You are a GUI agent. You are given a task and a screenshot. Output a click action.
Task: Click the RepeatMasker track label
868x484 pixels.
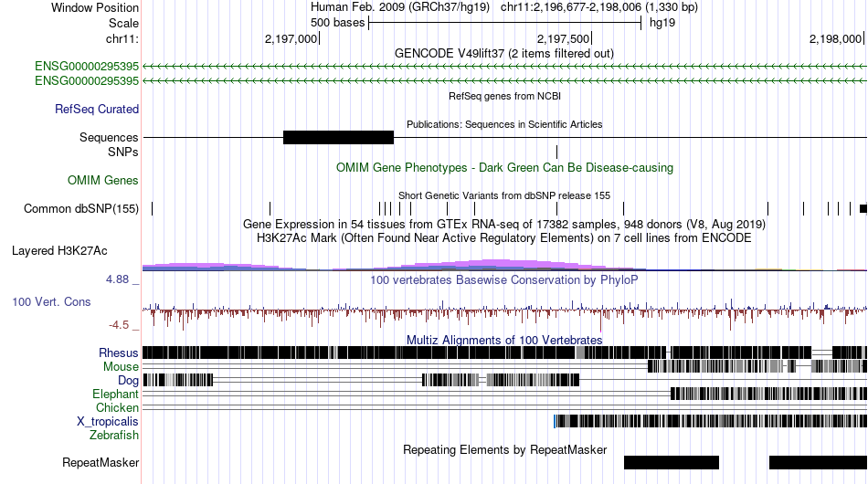(101, 462)
